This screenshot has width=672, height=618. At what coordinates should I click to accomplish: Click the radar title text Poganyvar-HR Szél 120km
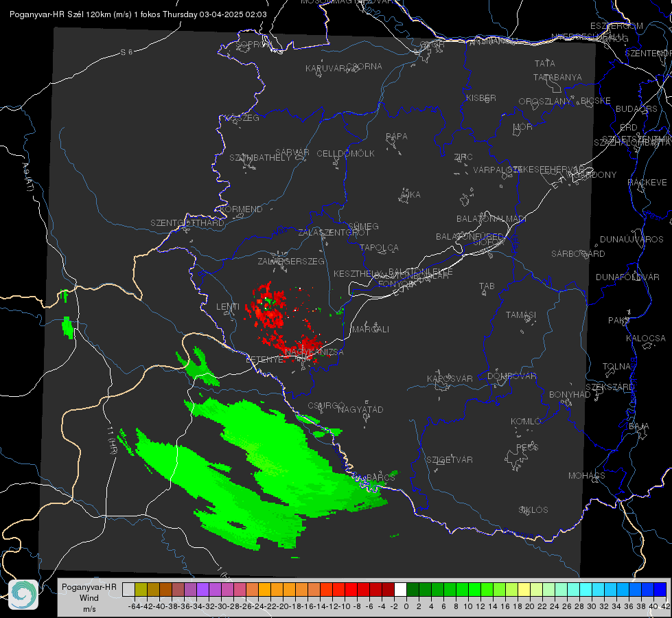[60, 14]
